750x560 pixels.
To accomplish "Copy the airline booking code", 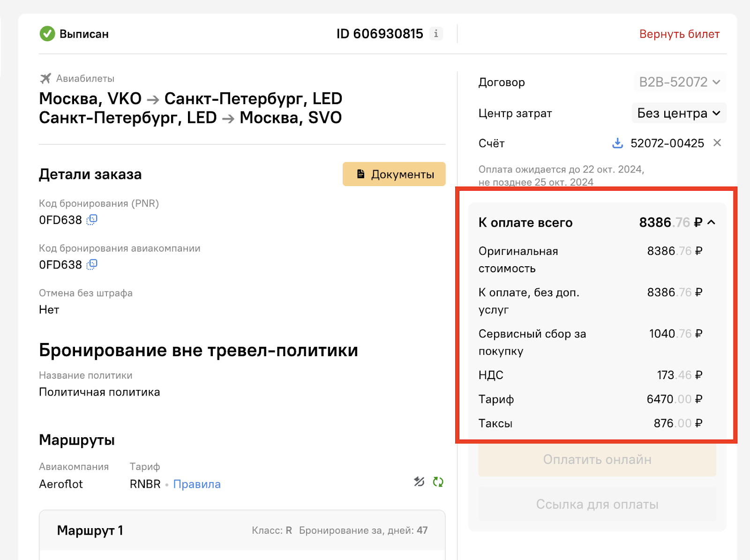I will click(x=92, y=265).
